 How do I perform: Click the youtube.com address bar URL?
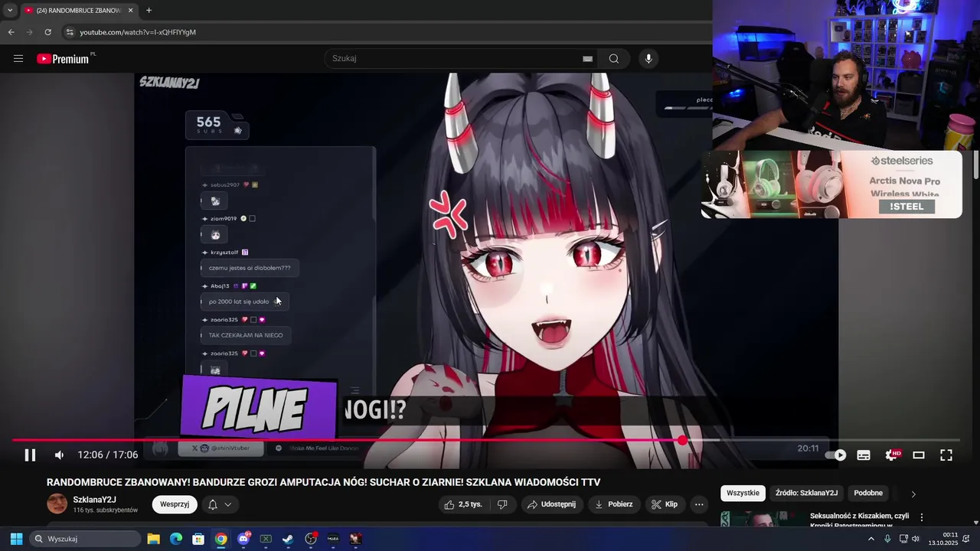(138, 32)
